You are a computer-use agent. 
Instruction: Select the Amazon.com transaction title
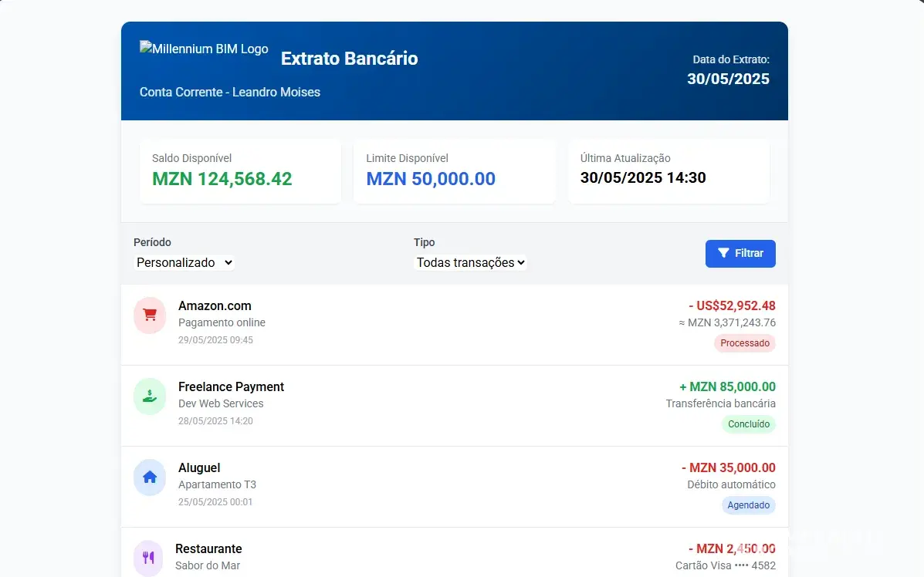coord(215,305)
